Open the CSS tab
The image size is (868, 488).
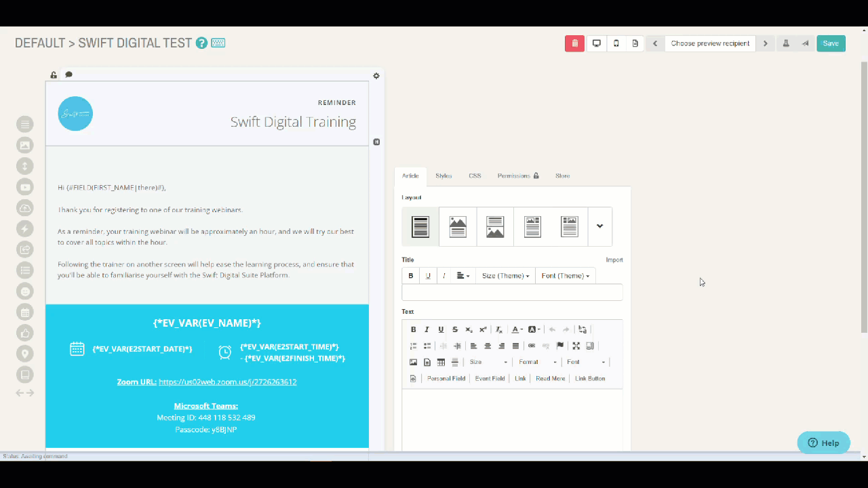475,176
